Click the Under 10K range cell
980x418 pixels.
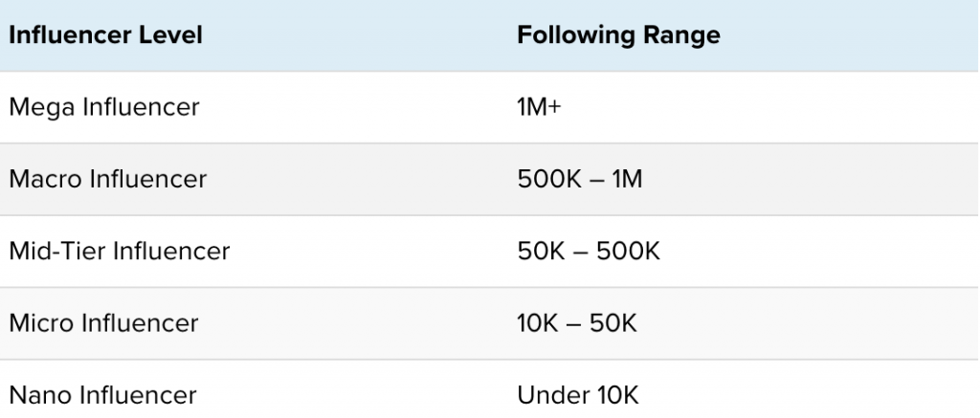pos(576,394)
